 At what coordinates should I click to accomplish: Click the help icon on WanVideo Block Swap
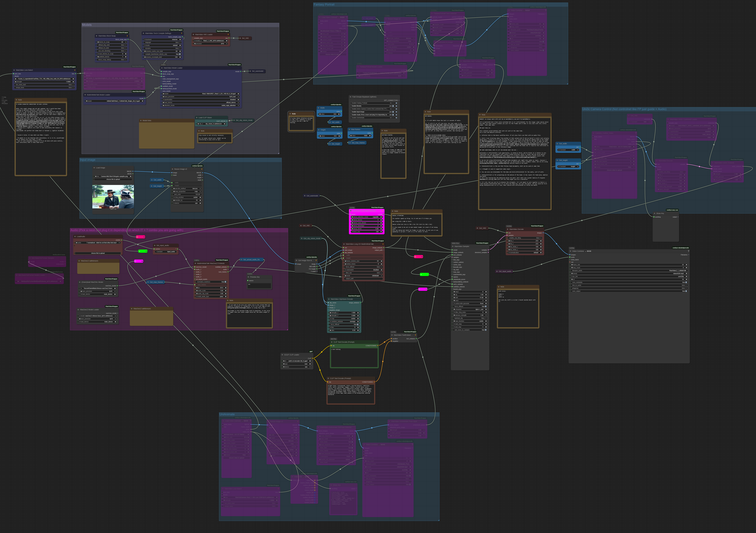tap(127, 36)
